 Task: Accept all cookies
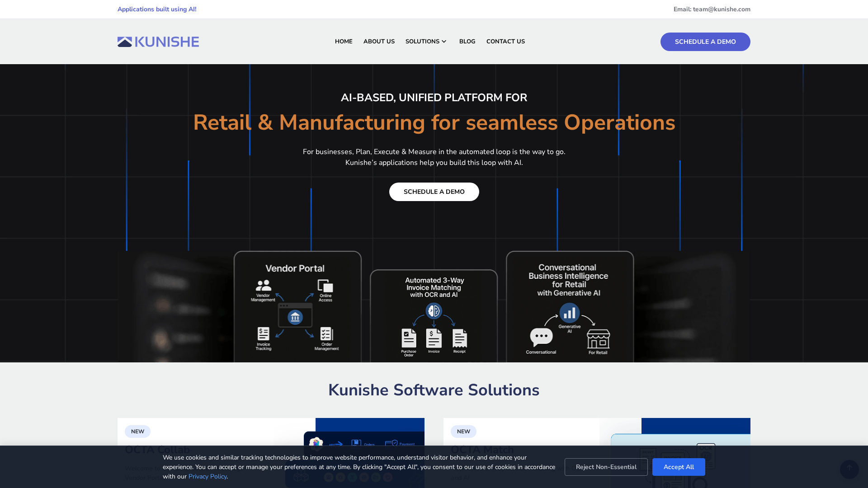pos(679,467)
